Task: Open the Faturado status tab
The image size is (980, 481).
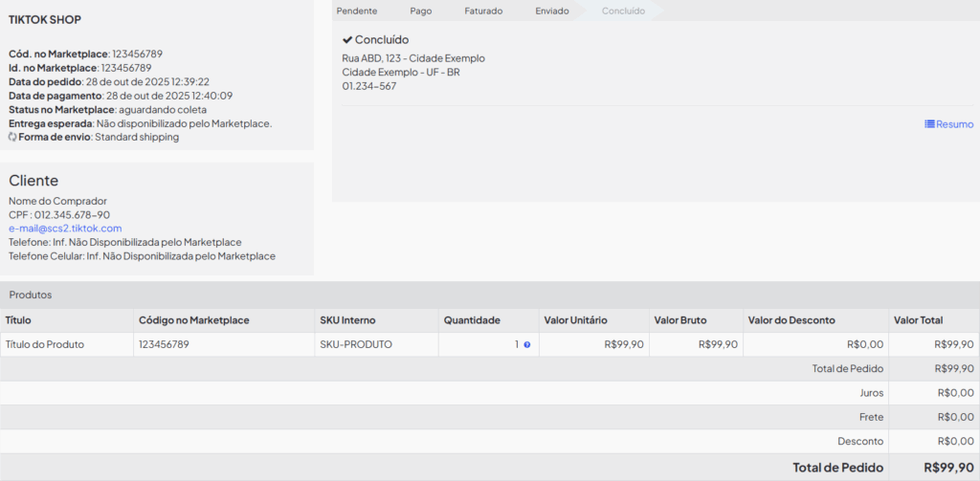Action: pyautogui.click(x=483, y=11)
